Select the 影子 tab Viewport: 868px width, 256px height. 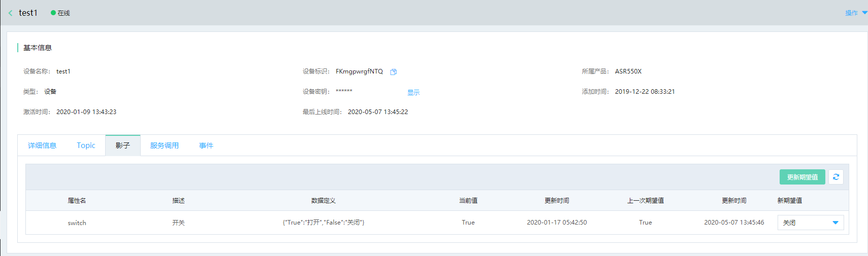[123, 145]
